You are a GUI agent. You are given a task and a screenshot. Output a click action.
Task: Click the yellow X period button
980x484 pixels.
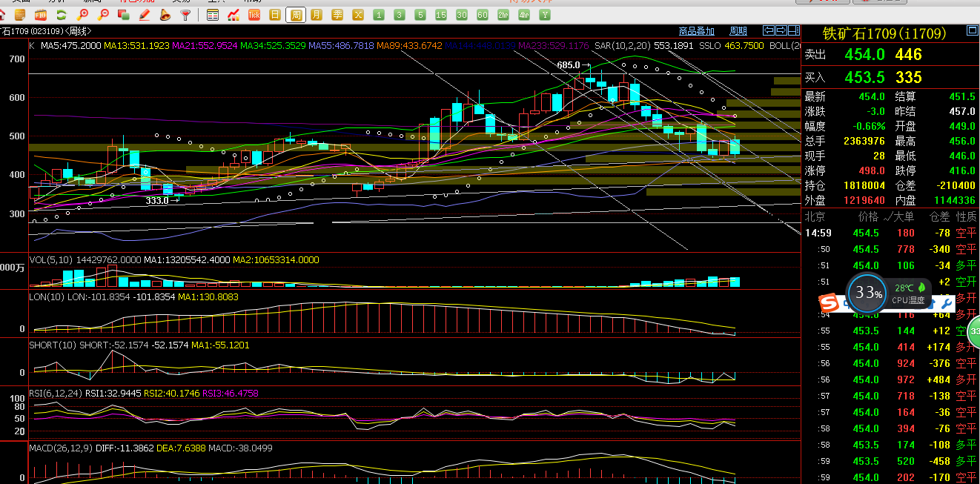(x=358, y=15)
